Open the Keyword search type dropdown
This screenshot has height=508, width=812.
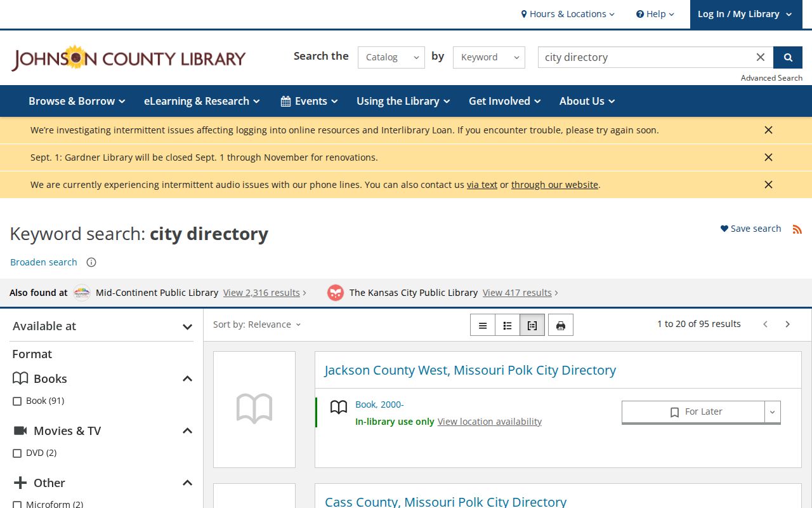pos(489,57)
